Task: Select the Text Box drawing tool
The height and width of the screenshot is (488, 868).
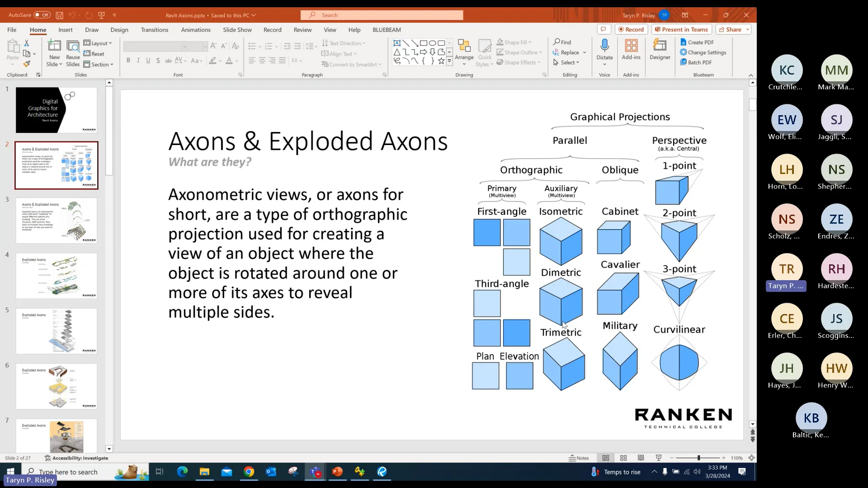Action: 397,42
